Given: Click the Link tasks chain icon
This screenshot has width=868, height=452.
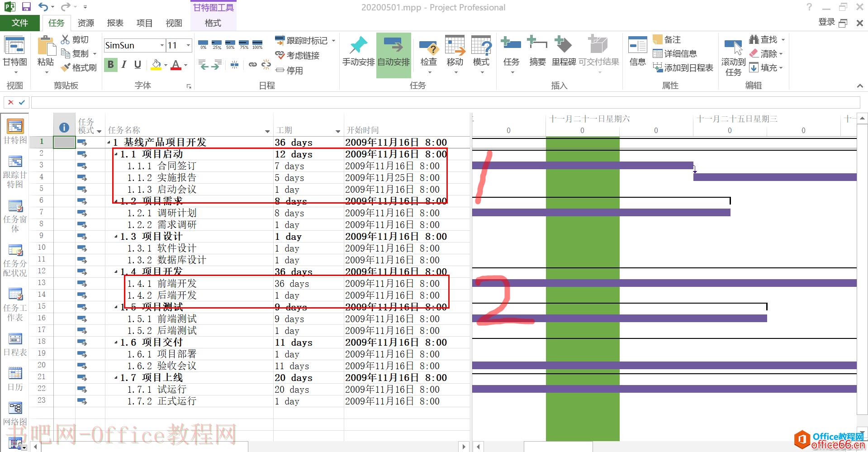Looking at the screenshot, I should 252,65.
